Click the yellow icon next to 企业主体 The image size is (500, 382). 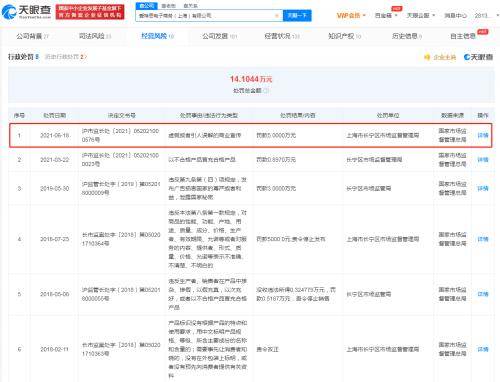click(427, 57)
